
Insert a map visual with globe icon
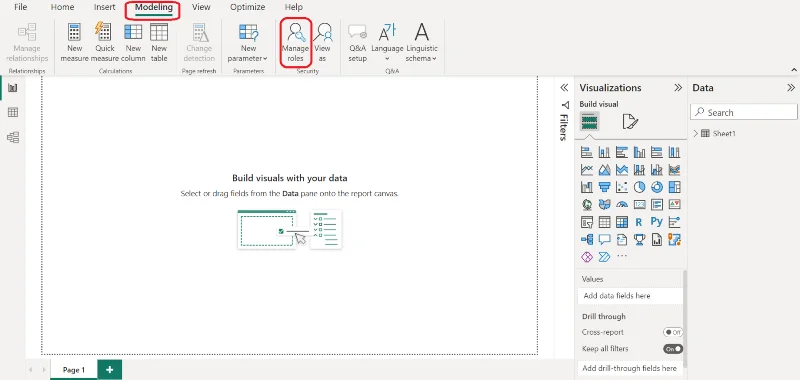[x=587, y=204]
